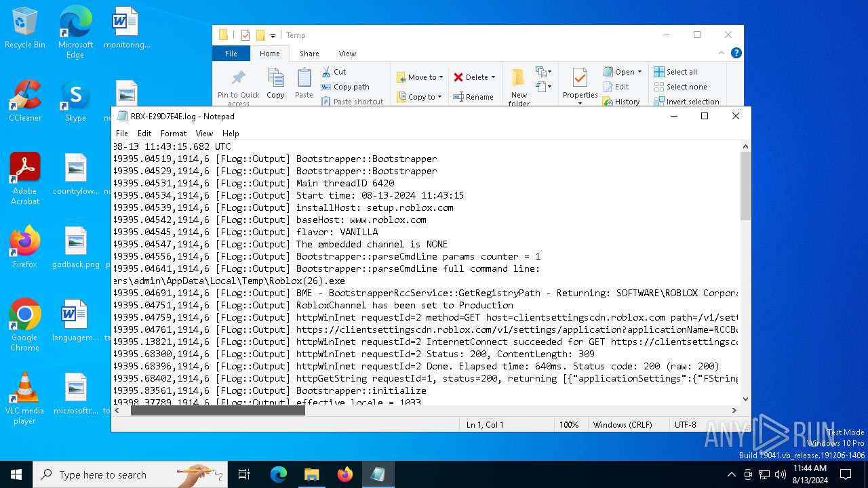Click History in Explorer ribbon
Image resolution: width=868 pixels, height=488 pixels.
pyautogui.click(x=621, y=102)
